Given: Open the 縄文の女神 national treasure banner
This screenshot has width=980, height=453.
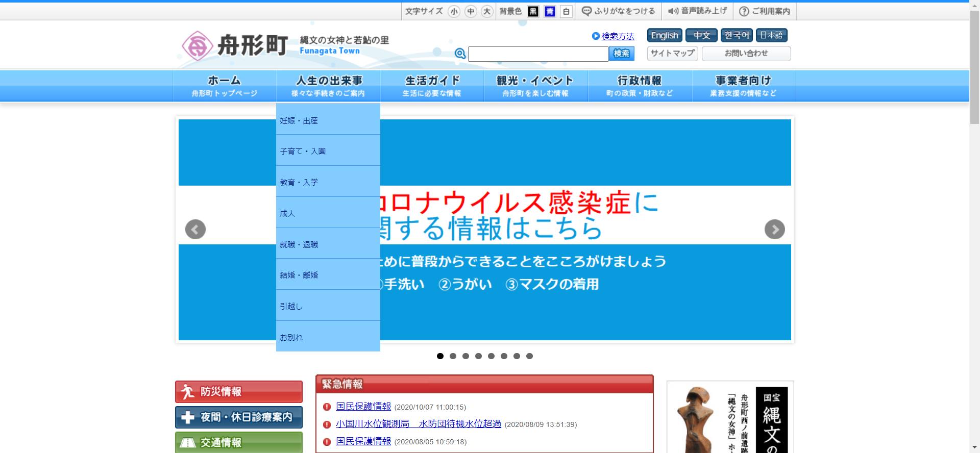Looking at the screenshot, I should (x=730, y=417).
